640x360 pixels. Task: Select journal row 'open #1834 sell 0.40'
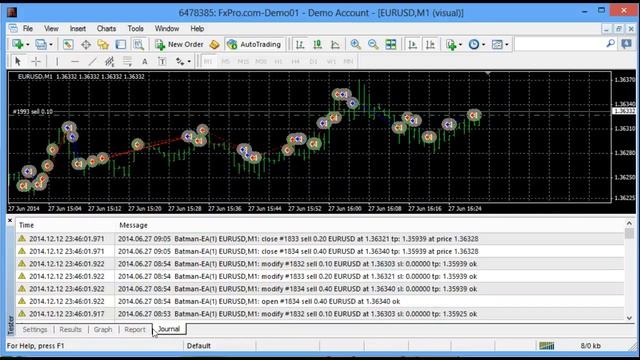(320, 301)
